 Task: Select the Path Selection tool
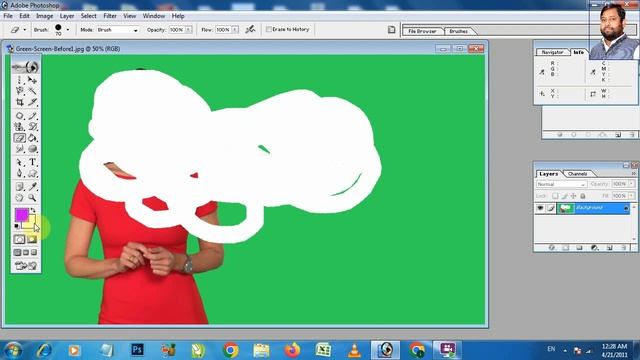click(x=20, y=162)
